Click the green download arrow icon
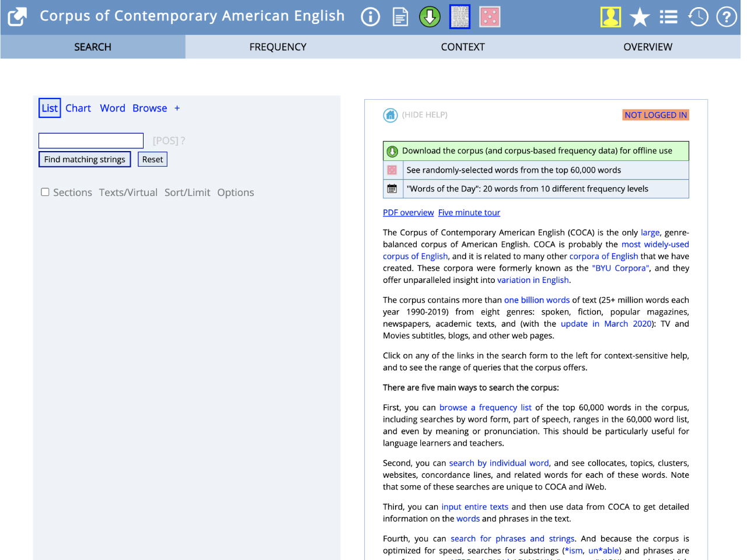Viewport: 747px width, 560px height. pyautogui.click(x=430, y=17)
